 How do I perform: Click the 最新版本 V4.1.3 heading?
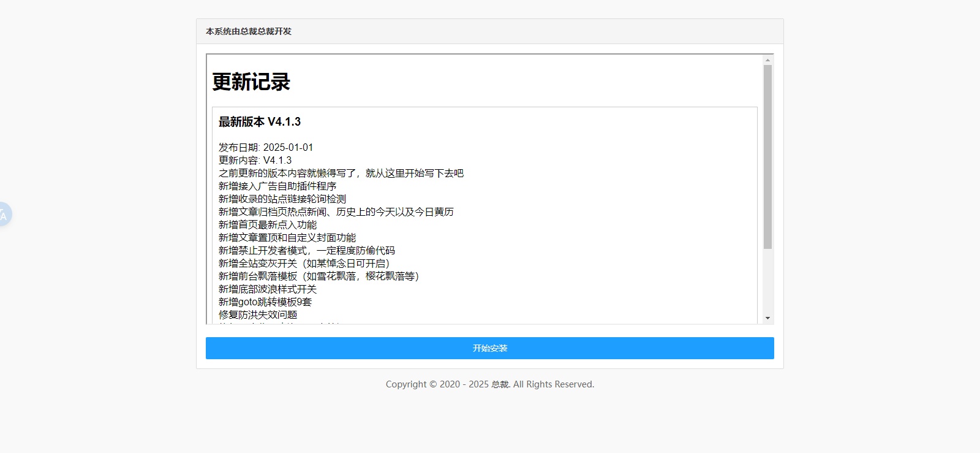(260, 121)
